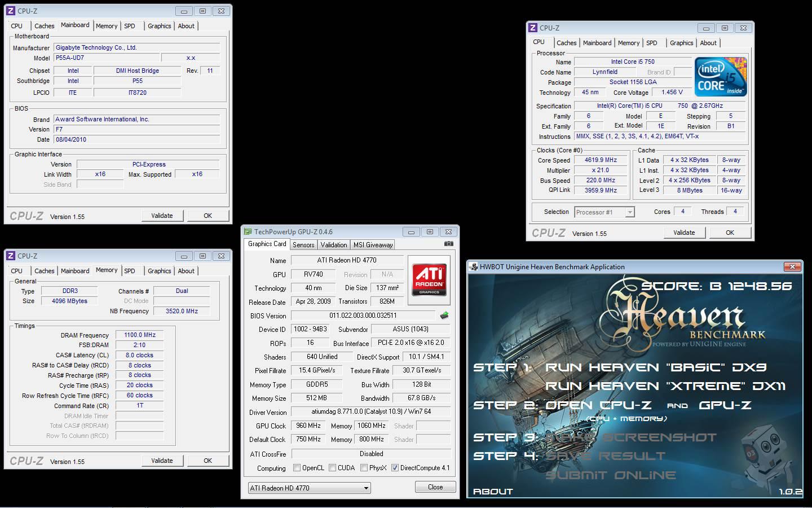Click OK in the CPU-Z Mainboard window
The image size is (812, 508).
click(x=208, y=216)
